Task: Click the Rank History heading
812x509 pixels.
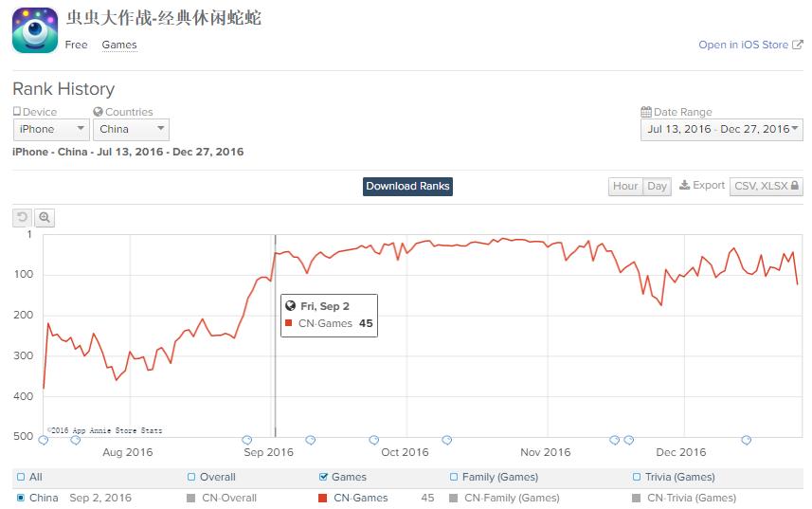Action: (63, 89)
